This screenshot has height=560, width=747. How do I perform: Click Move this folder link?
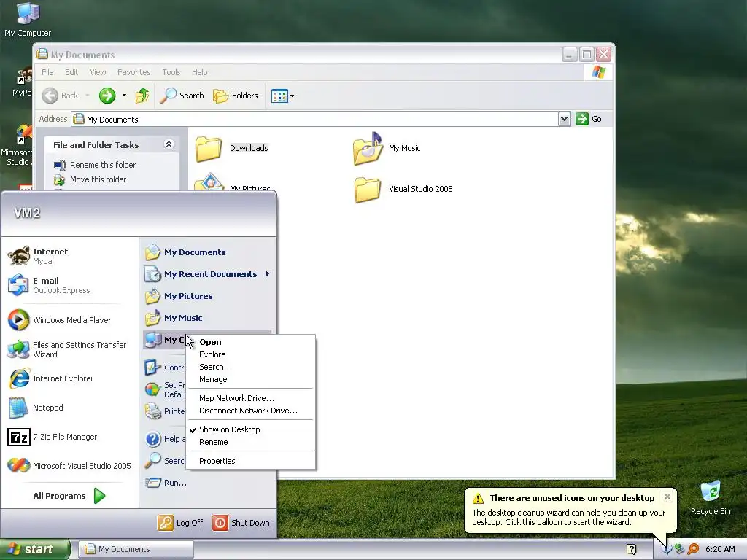coord(90,179)
